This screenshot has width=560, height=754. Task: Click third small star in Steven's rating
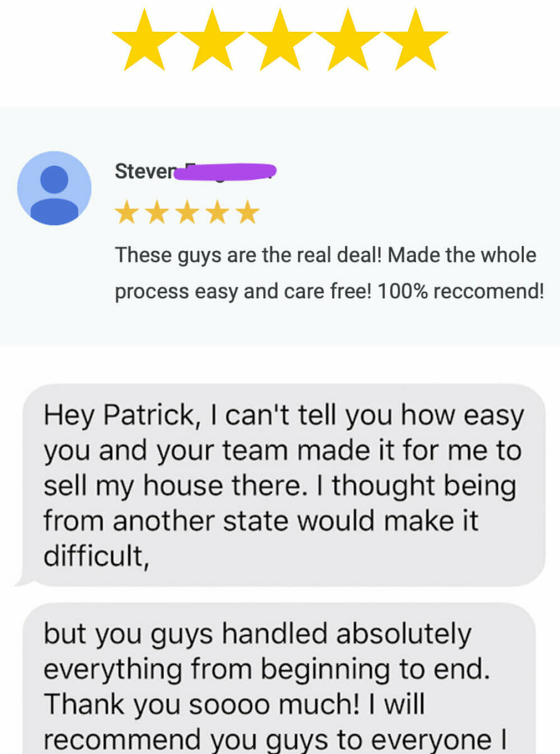pos(187,212)
